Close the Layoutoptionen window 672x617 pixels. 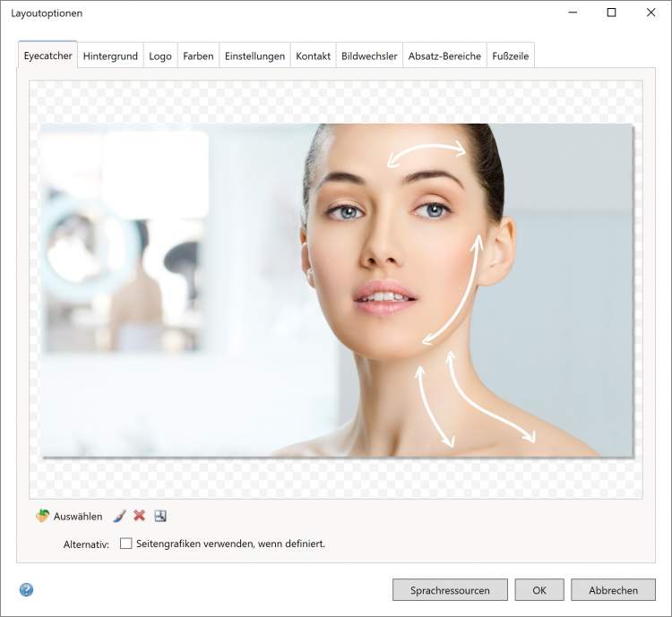tap(650, 13)
